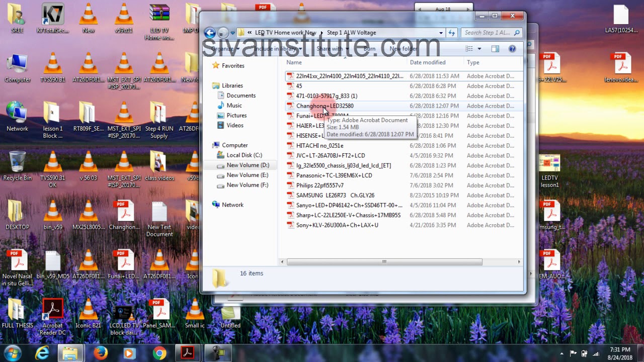Click the Windows Explorer taskbar icon
Viewport: 644px width, 362px height.
click(x=70, y=353)
